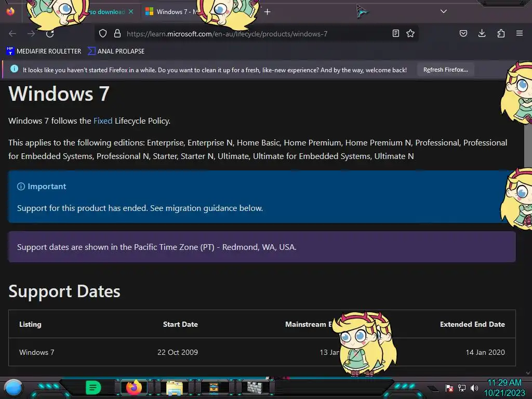This screenshot has height=399, width=532.
Task: Open the Firefox hamburger application menu
Action: (520, 33)
